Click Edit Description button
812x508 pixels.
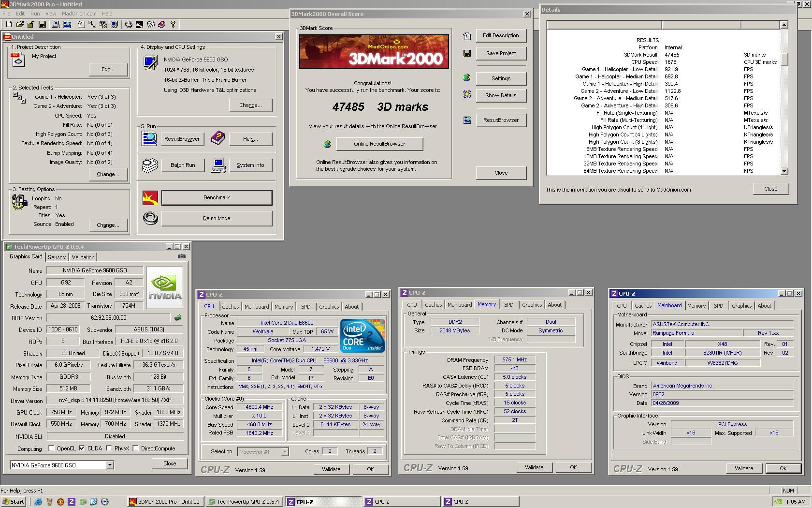pos(501,35)
